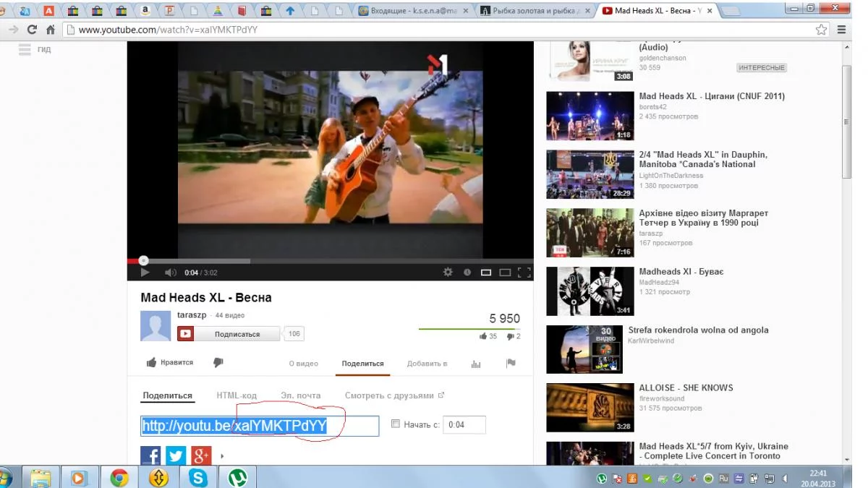The height and width of the screenshot is (488, 868).
Task: Bookmark page with the star icon
Action: [x=821, y=30]
